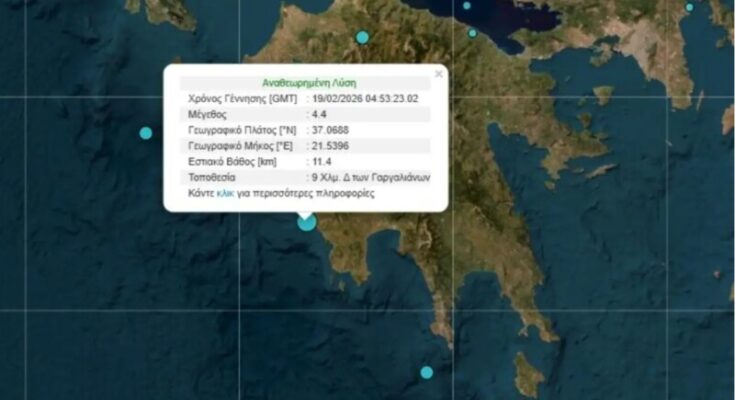The width and height of the screenshot is (735, 400).
Task: Click the focal depth value 11.4
Action: (322, 161)
